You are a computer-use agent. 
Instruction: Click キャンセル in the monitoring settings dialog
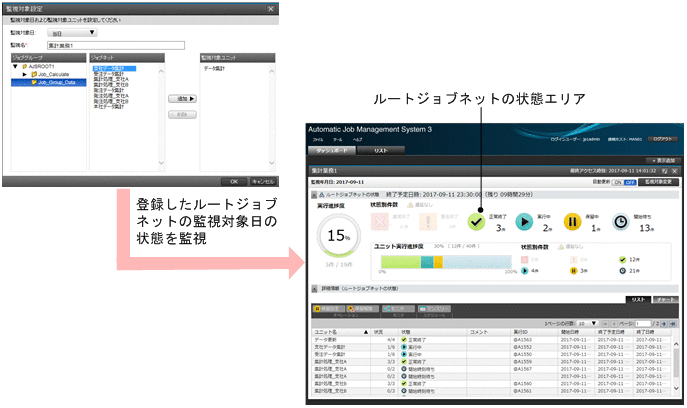(x=263, y=181)
